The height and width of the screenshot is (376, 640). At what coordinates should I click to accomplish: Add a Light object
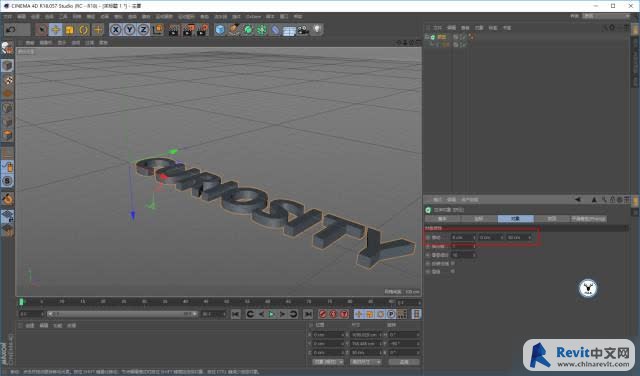click(317, 29)
